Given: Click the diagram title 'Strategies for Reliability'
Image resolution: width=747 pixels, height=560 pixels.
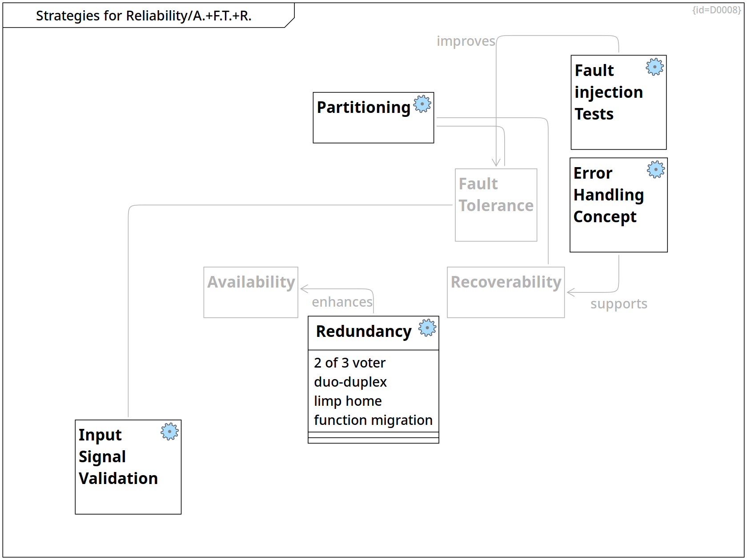Looking at the screenshot, I should [x=144, y=16].
